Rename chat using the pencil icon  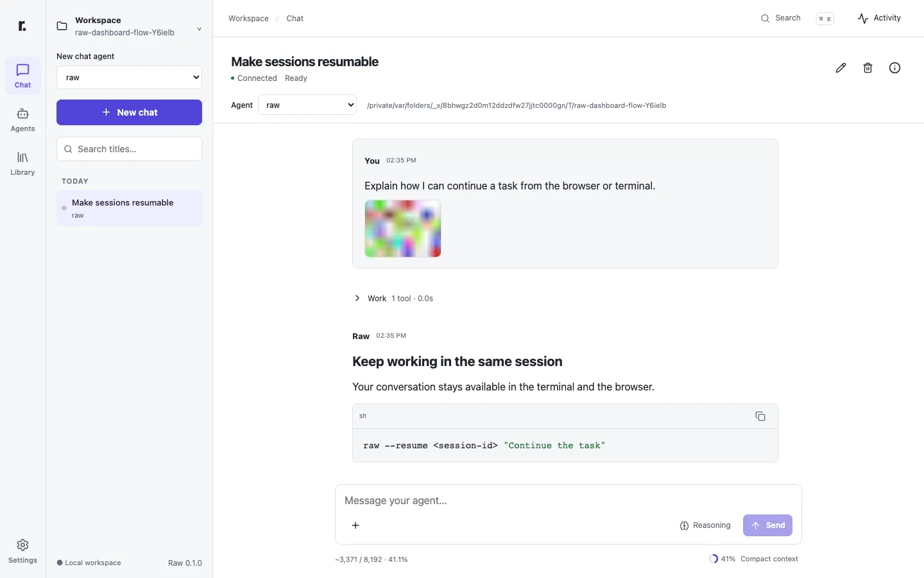point(841,68)
